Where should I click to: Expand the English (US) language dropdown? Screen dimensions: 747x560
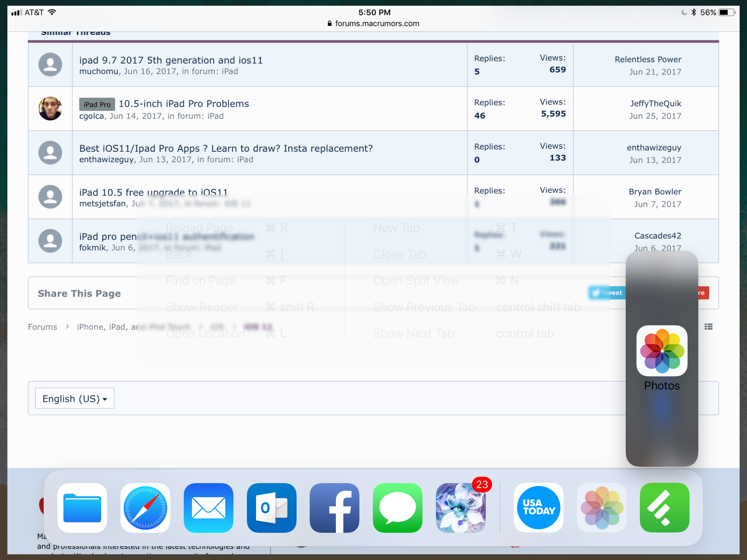pyautogui.click(x=75, y=398)
